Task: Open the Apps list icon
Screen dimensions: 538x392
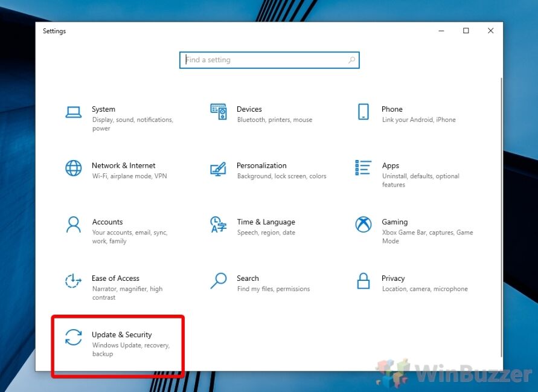Action: click(363, 167)
